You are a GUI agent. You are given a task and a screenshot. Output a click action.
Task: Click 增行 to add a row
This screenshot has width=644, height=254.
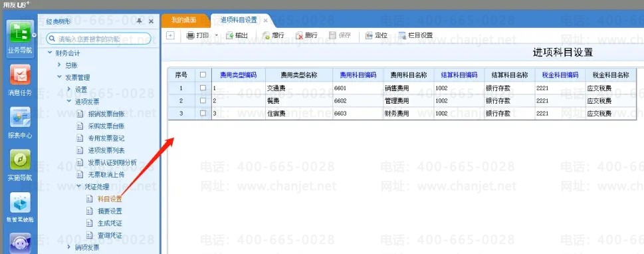coord(273,35)
